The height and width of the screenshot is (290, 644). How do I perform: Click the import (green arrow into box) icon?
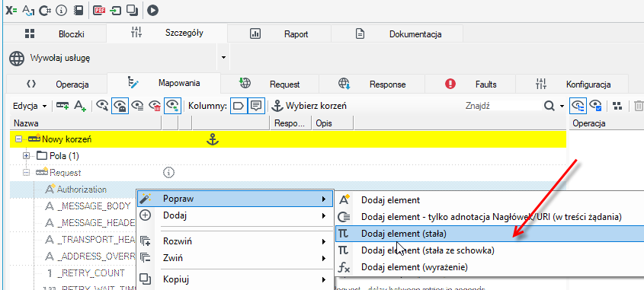[x=115, y=10]
